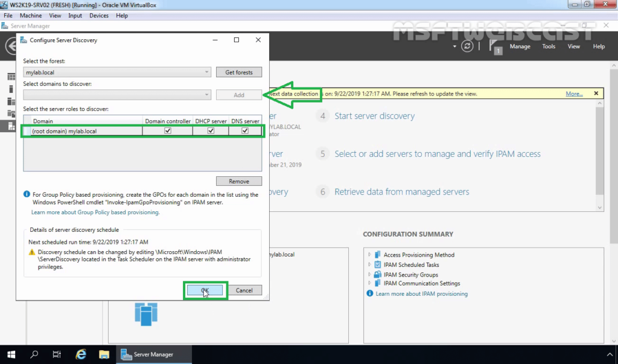Screen dimensions: 618x364
Task: Click the IPAM Security Groups icon
Action: click(378, 275)
